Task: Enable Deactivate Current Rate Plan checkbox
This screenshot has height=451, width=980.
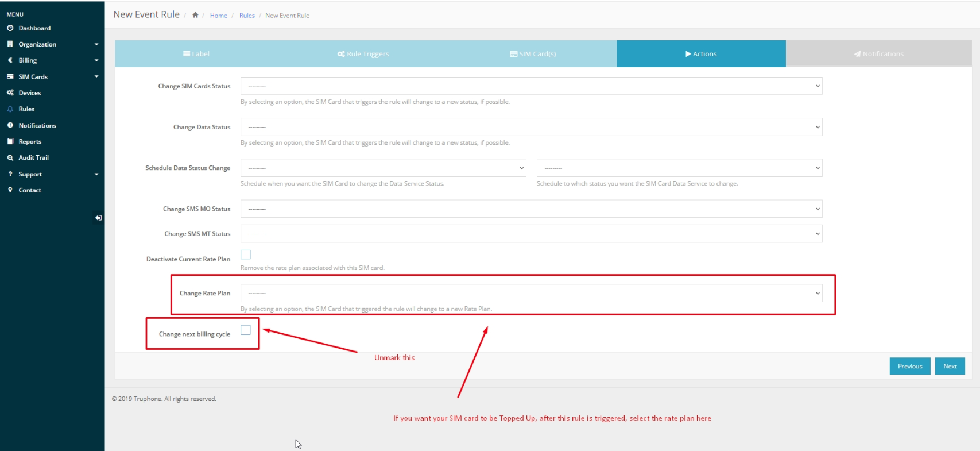Action: [x=246, y=255]
